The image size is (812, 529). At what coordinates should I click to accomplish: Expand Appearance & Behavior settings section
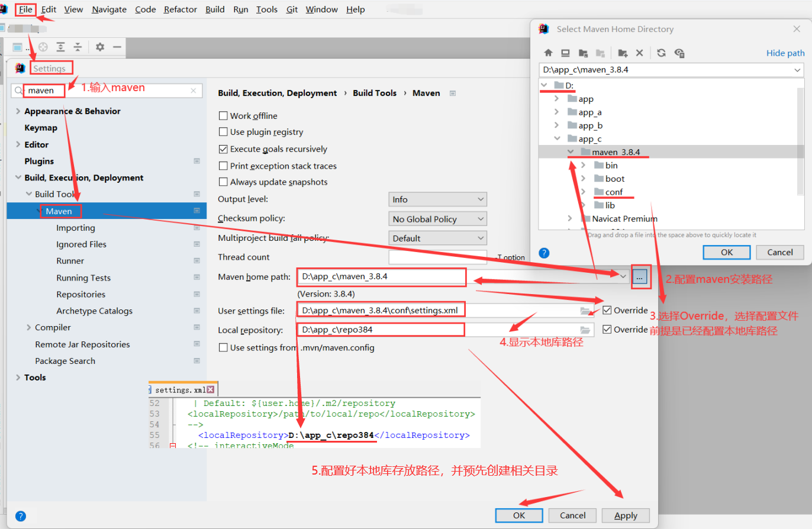[x=18, y=111]
